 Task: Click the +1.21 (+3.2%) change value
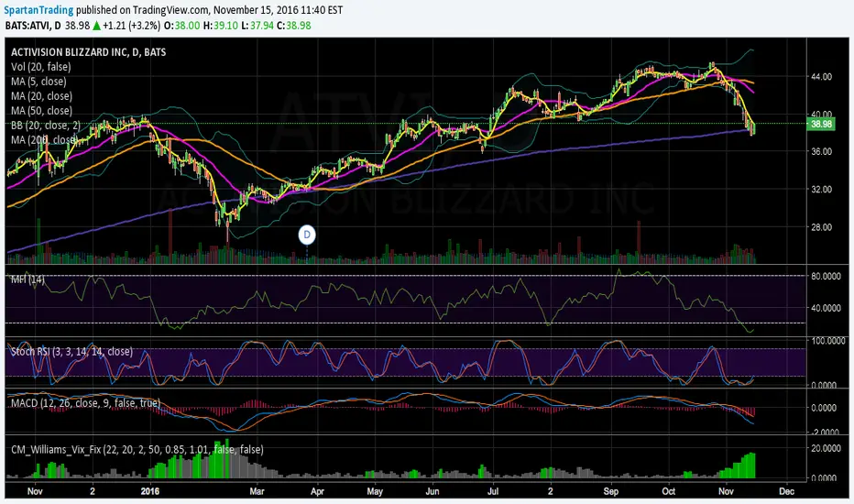(x=131, y=26)
